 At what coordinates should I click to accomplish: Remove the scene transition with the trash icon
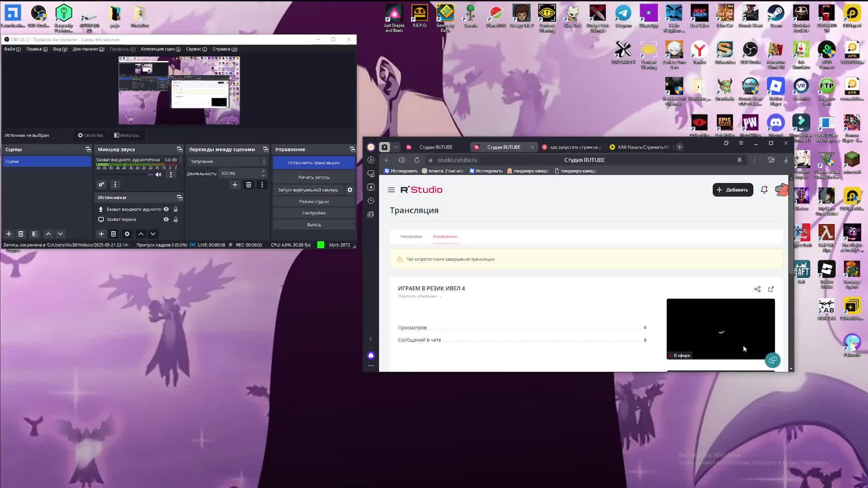point(249,184)
